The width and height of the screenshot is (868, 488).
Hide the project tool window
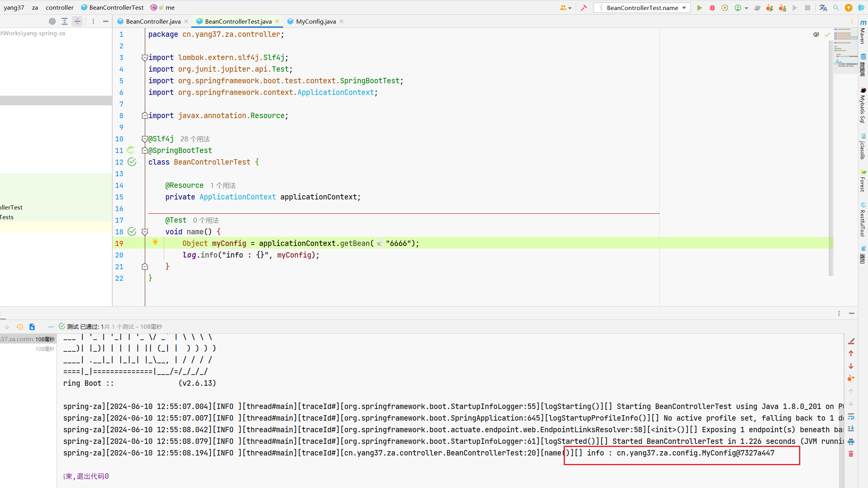(x=105, y=21)
